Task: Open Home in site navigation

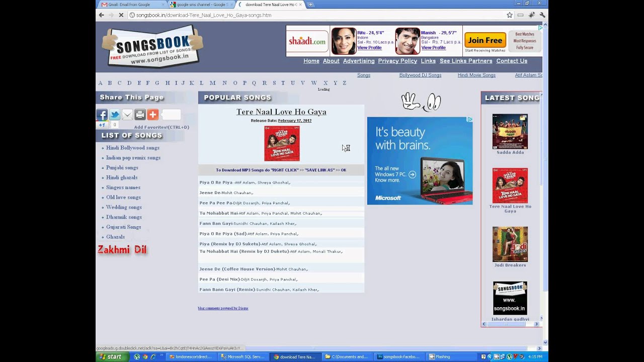Action: [x=311, y=61]
